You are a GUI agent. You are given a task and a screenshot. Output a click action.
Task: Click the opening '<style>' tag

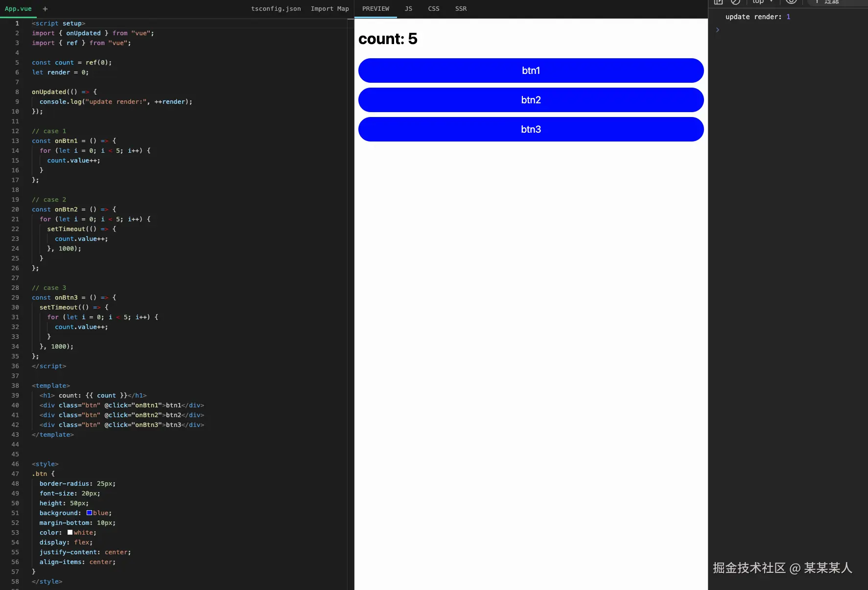coord(45,464)
